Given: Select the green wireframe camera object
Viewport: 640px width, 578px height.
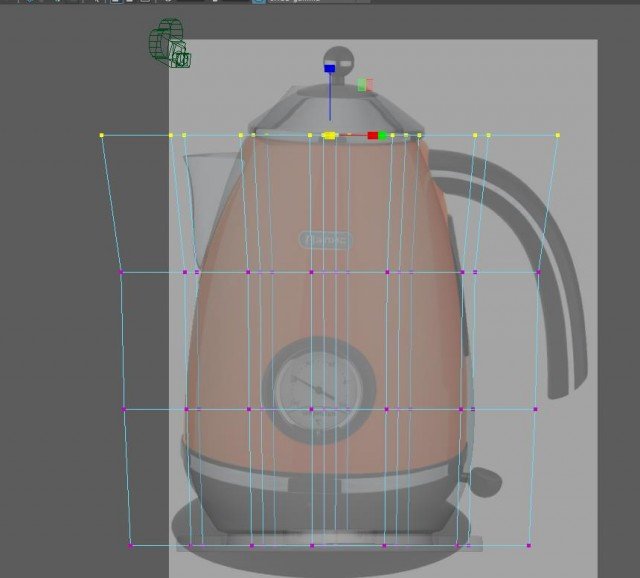Looking at the screenshot, I should (x=168, y=44).
